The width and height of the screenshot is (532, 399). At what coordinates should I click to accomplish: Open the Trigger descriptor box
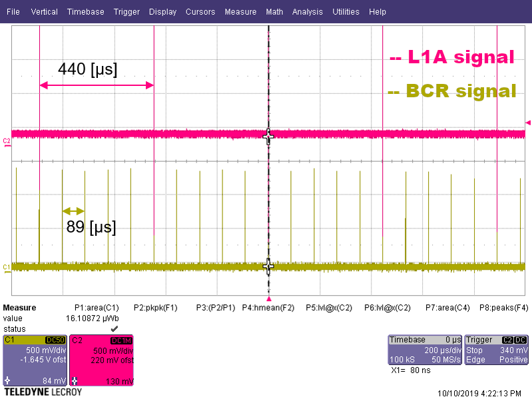pos(496,350)
